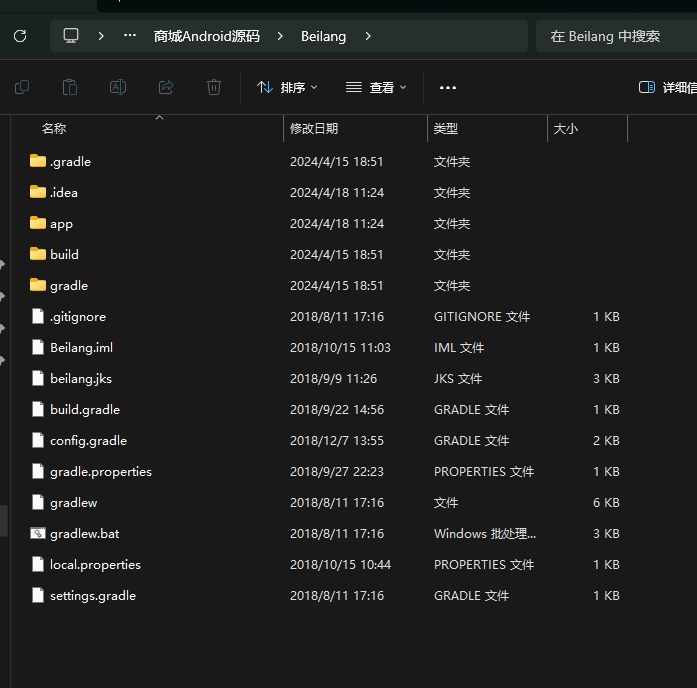Click the build folder name
The height and width of the screenshot is (688, 697).
click(64, 254)
